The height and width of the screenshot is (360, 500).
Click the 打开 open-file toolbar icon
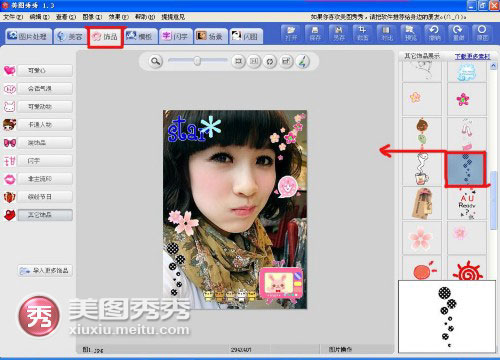291,33
